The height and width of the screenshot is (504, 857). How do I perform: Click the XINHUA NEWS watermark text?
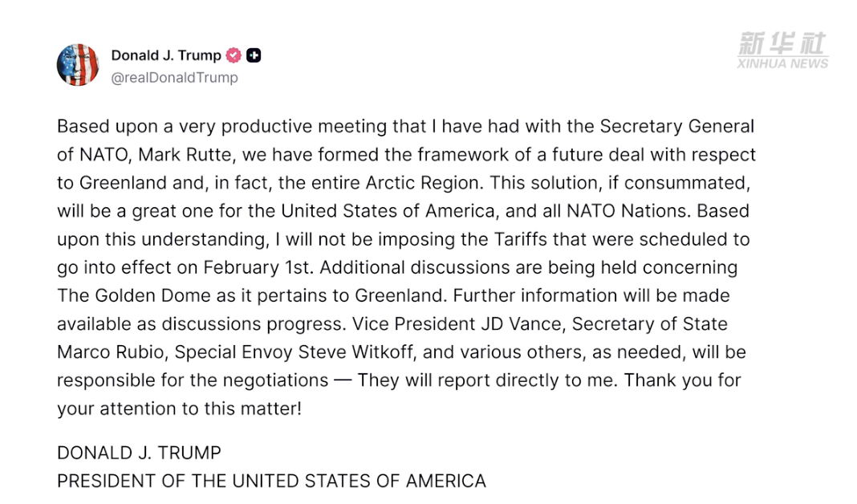[x=782, y=63]
